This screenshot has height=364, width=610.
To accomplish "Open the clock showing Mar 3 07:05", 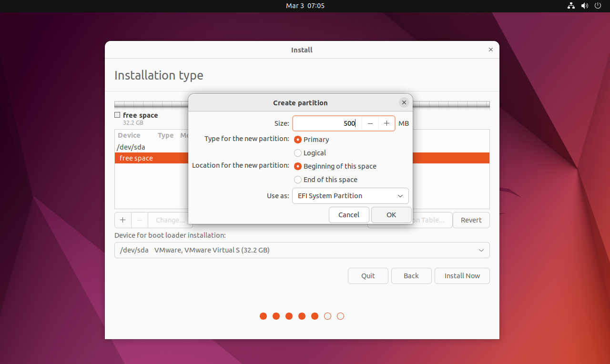I will [x=305, y=6].
